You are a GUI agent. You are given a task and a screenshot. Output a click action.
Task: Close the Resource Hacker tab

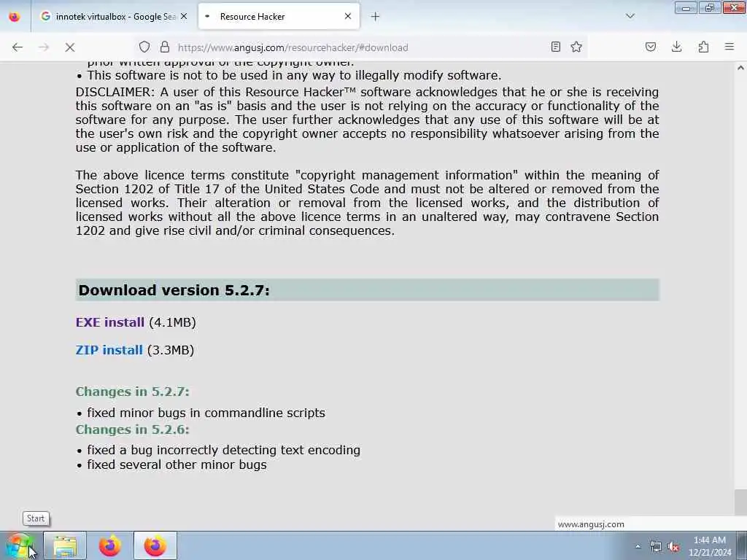(x=348, y=16)
